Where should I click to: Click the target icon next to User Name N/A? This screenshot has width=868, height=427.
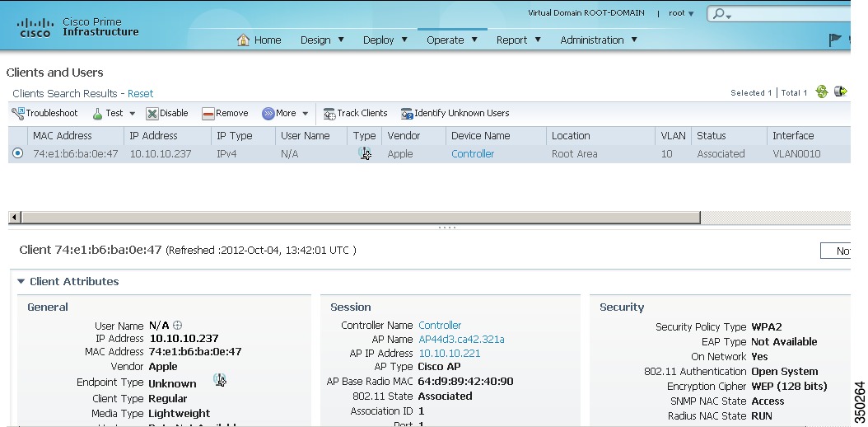[177, 326]
